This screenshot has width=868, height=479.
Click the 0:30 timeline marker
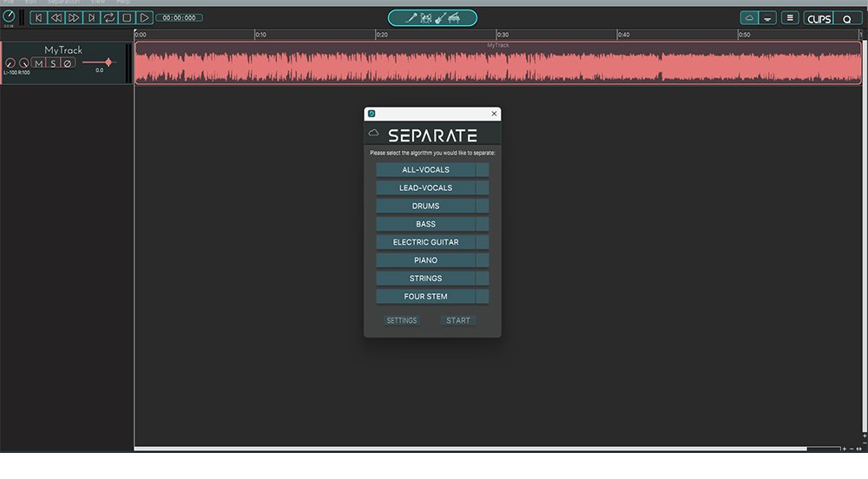(502, 35)
